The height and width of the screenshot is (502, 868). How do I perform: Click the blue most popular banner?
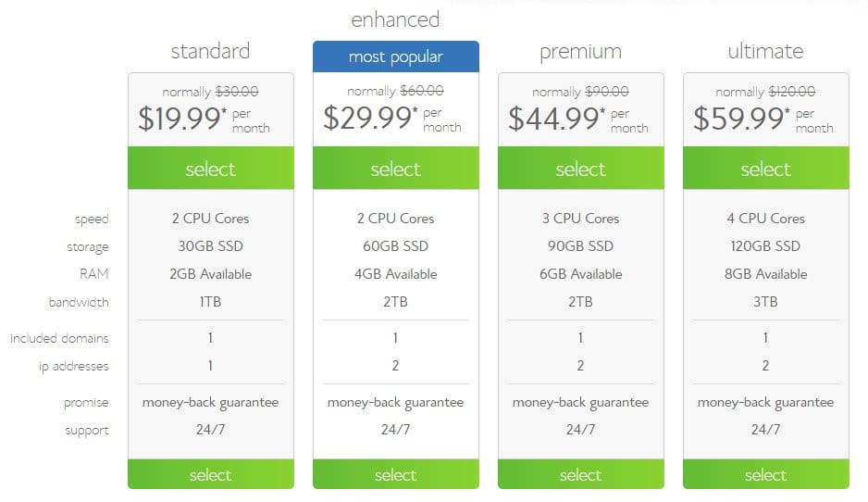pyautogui.click(x=396, y=56)
